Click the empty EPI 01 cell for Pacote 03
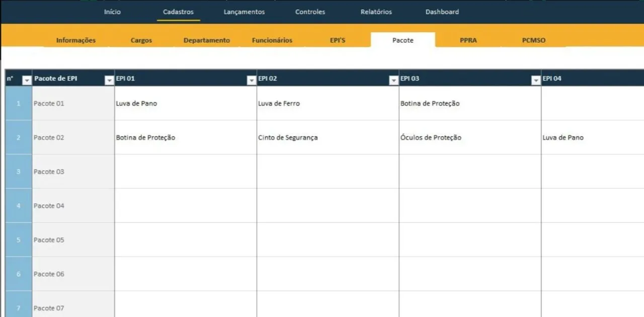The height and width of the screenshot is (317, 644). (x=186, y=172)
